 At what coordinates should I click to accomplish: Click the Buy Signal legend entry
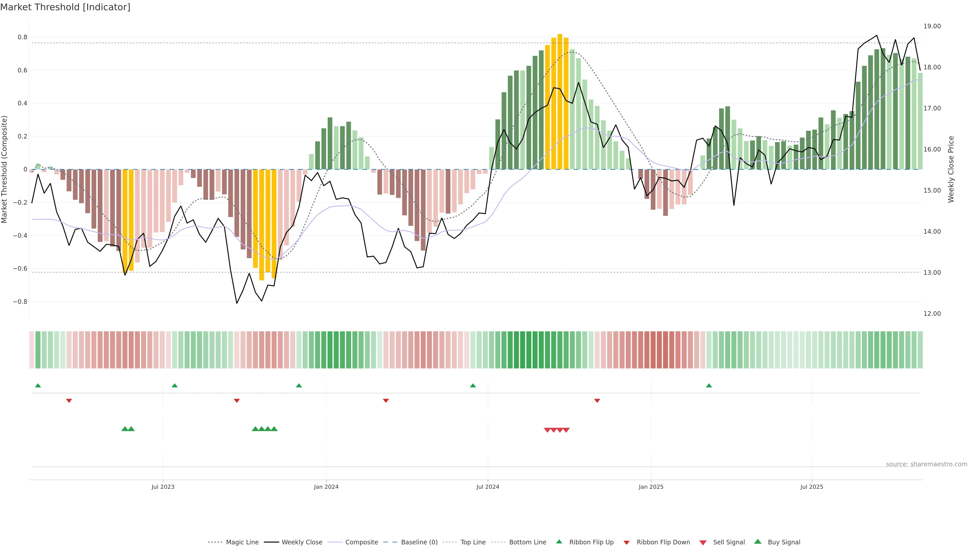click(x=784, y=542)
